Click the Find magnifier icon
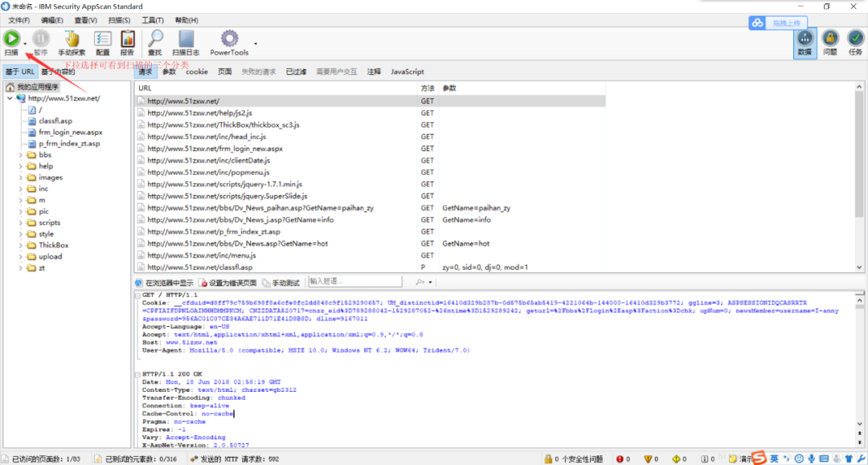Viewport: 868px width, 465px height. pos(155,39)
